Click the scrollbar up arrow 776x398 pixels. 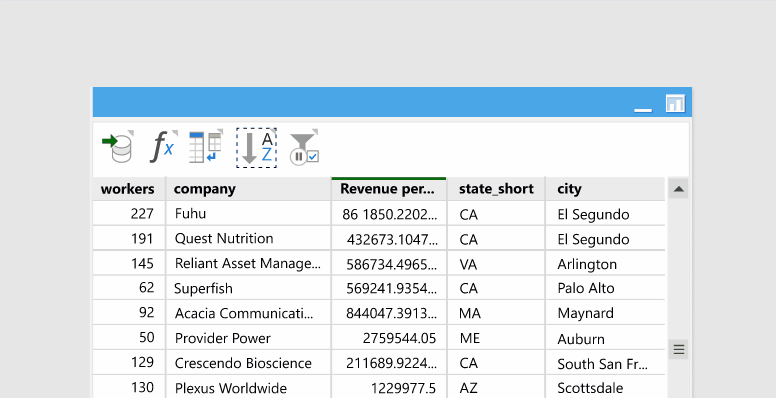point(679,189)
